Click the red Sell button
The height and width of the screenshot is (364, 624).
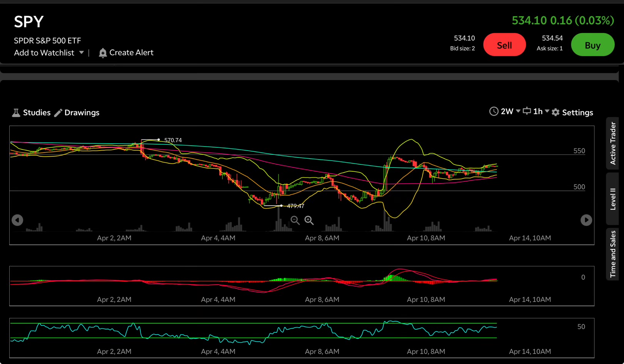(505, 45)
